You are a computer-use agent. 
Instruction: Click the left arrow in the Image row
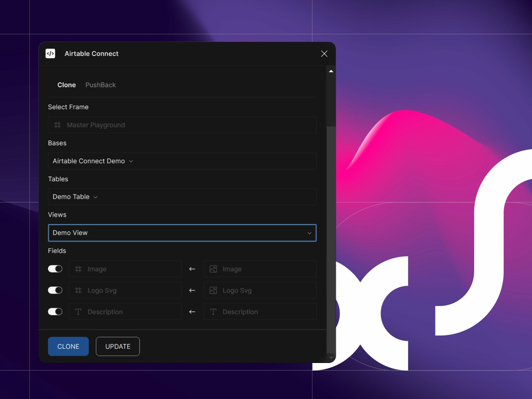point(192,269)
